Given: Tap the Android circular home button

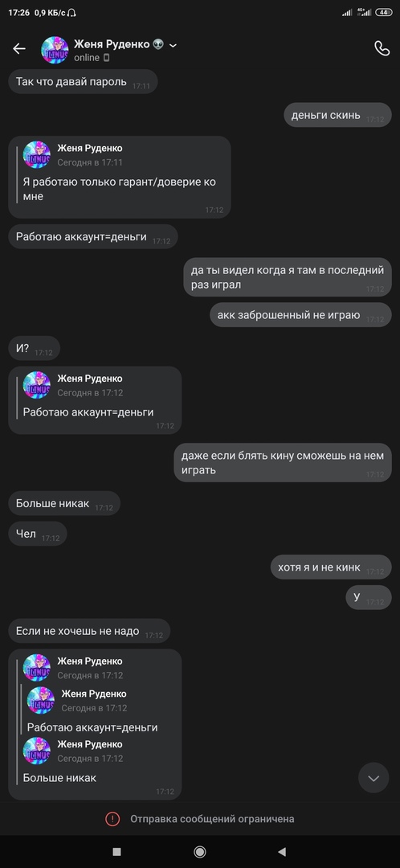Looking at the screenshot, I should click(200, 851).
